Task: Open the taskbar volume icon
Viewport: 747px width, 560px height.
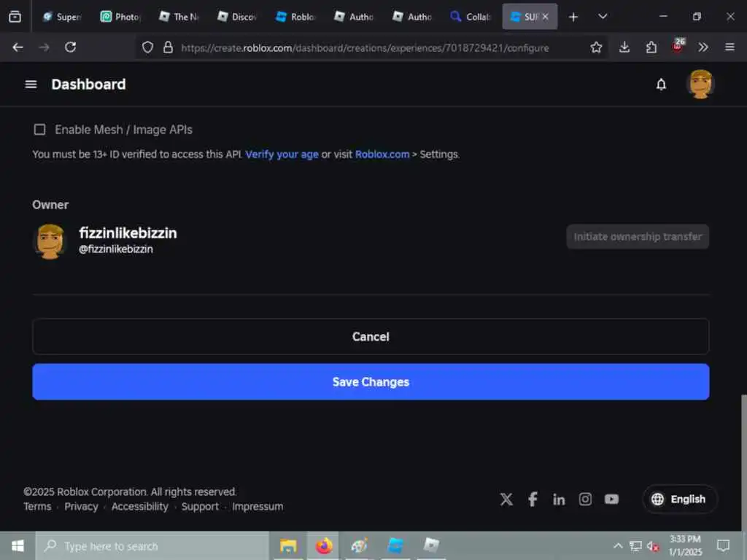Action: 653,546
